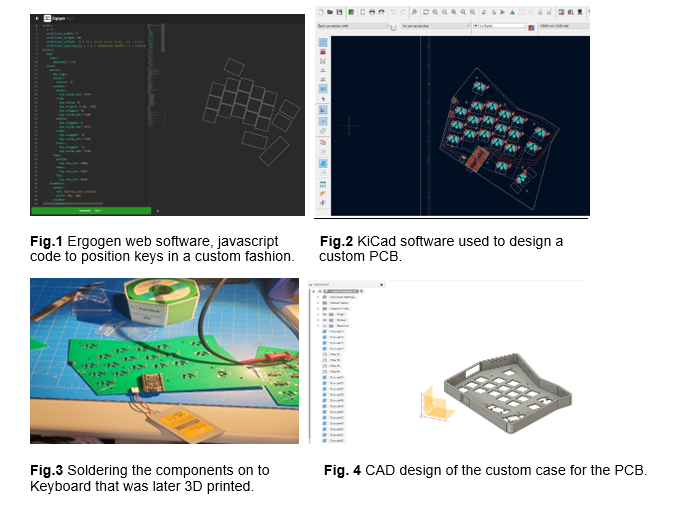The height and width of the screenshot is (505, 676).
Task: Click the Ergogen logo in header
Action: coord(49,19)
